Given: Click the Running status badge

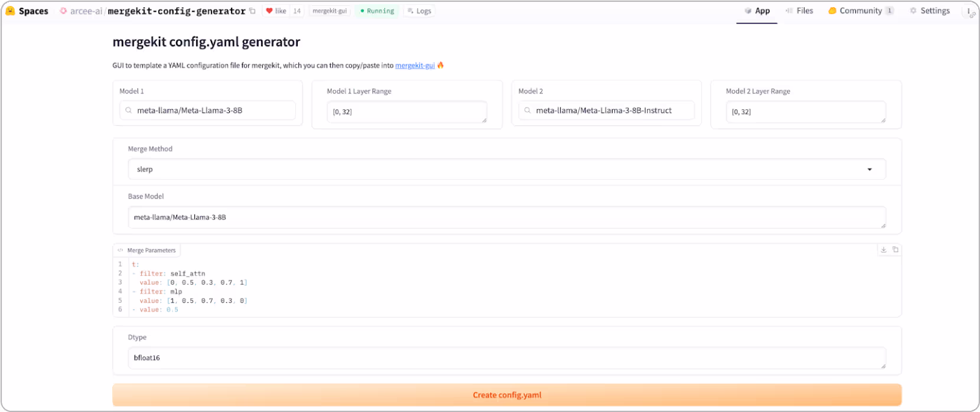Looking at the screenshot, I should [377, 11].
